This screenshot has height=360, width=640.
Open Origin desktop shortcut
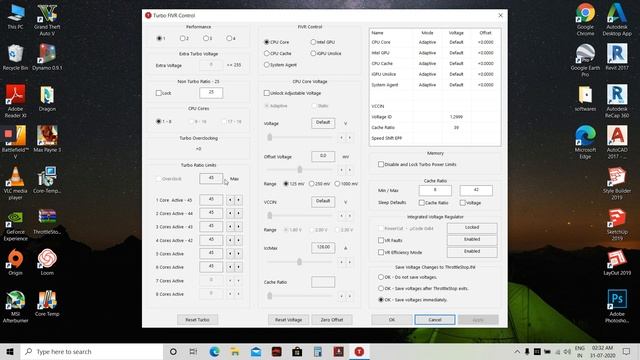coord(15,262)
